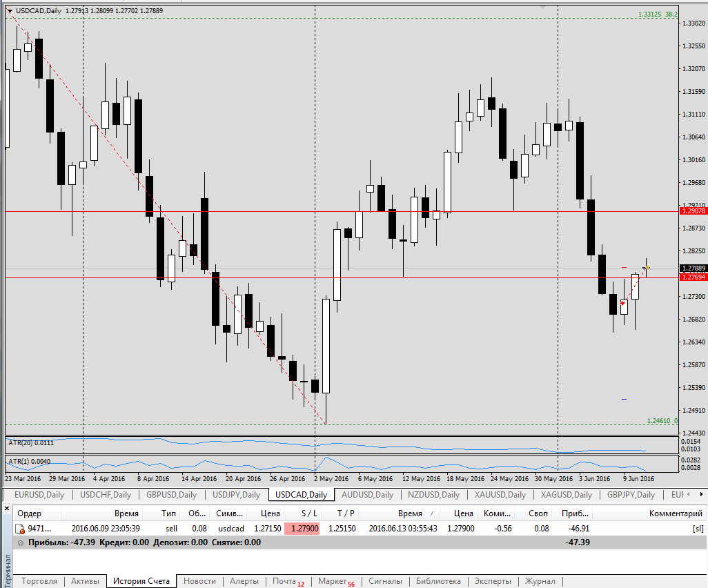Open the Эксперты terminal tab

[493, 581]
